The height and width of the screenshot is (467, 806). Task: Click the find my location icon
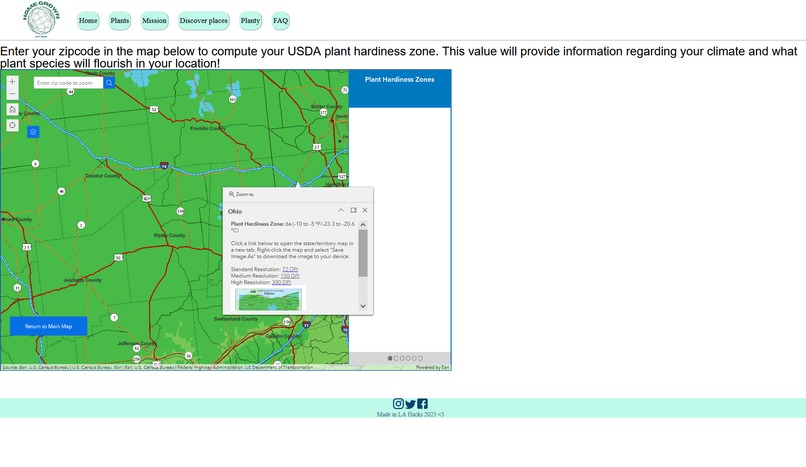[x=12, y=125]
